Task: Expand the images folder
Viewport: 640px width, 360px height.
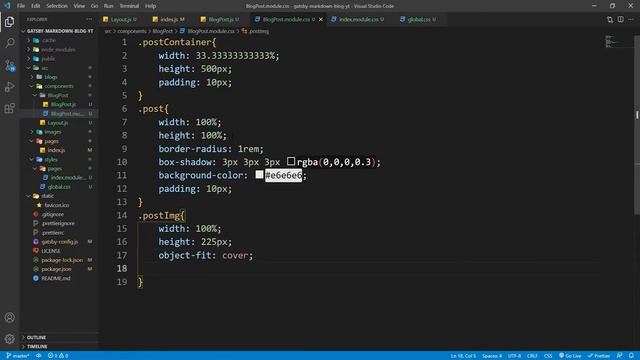Action: coord(52,132)
